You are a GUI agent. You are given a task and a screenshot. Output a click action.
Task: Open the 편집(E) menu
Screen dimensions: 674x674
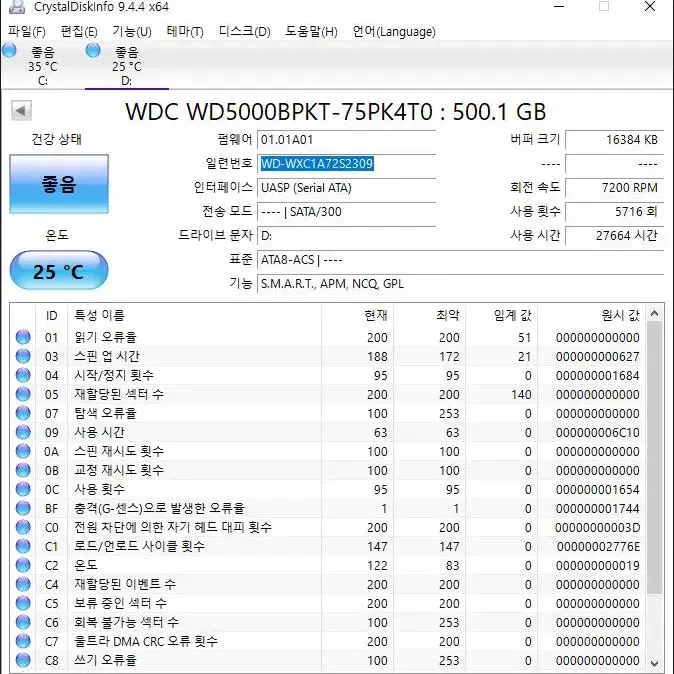(79, 31)
